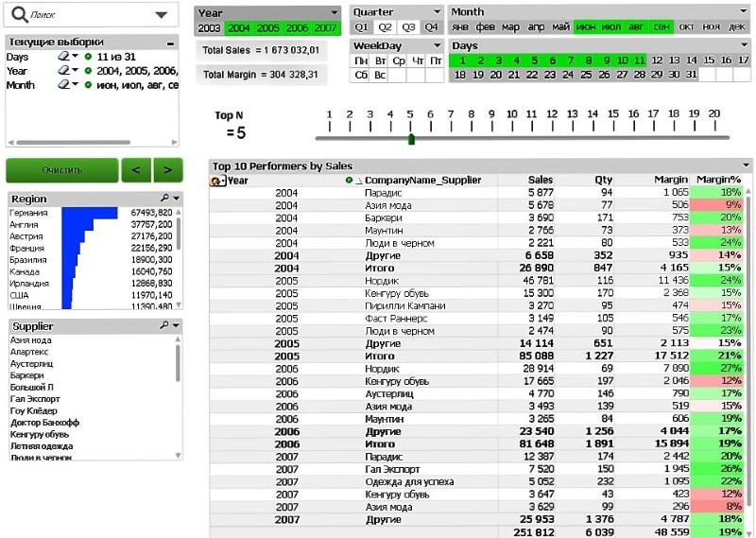Sort by the Margin% column header
This screenshot has height=538, width=756.
click(x=718, y=180)
